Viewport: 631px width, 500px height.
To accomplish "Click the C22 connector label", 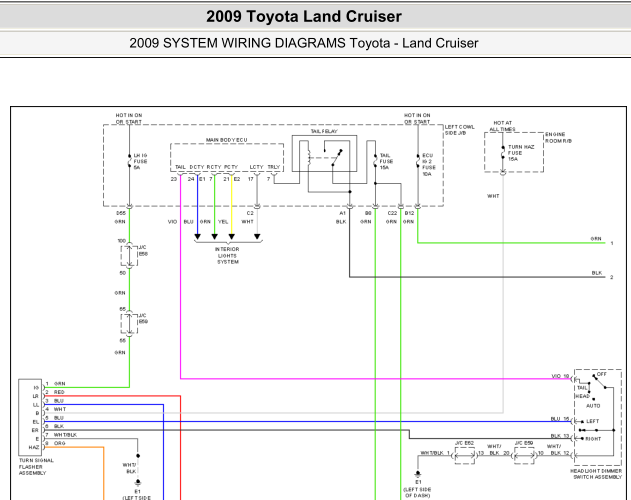I will click(392, 213).
